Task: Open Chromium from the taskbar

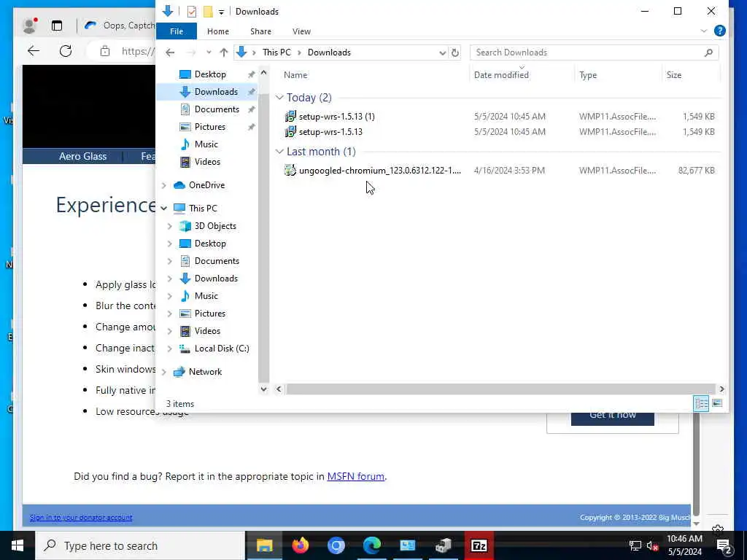Action: (x=336, y=545)
